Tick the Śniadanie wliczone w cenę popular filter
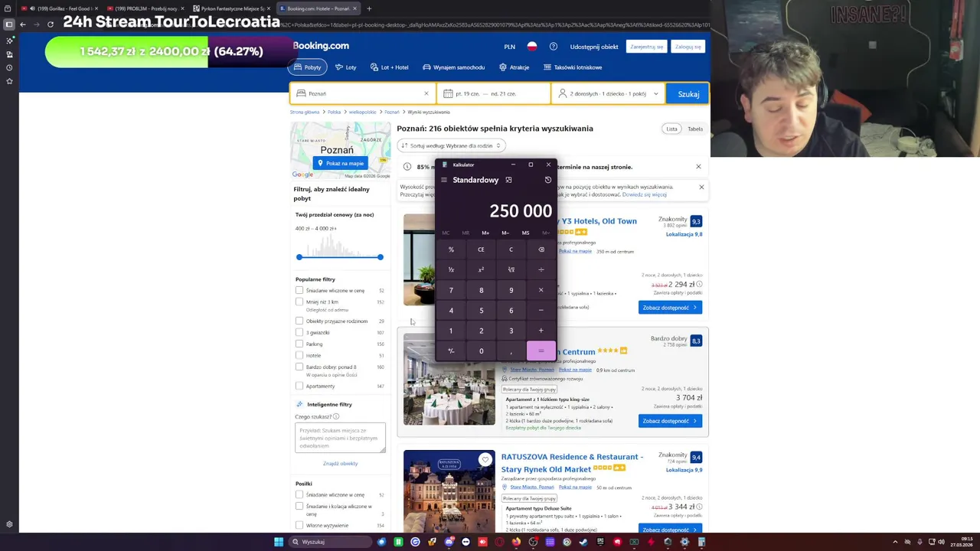This screenshot has width=980, height=551. (x=299, y=290)
